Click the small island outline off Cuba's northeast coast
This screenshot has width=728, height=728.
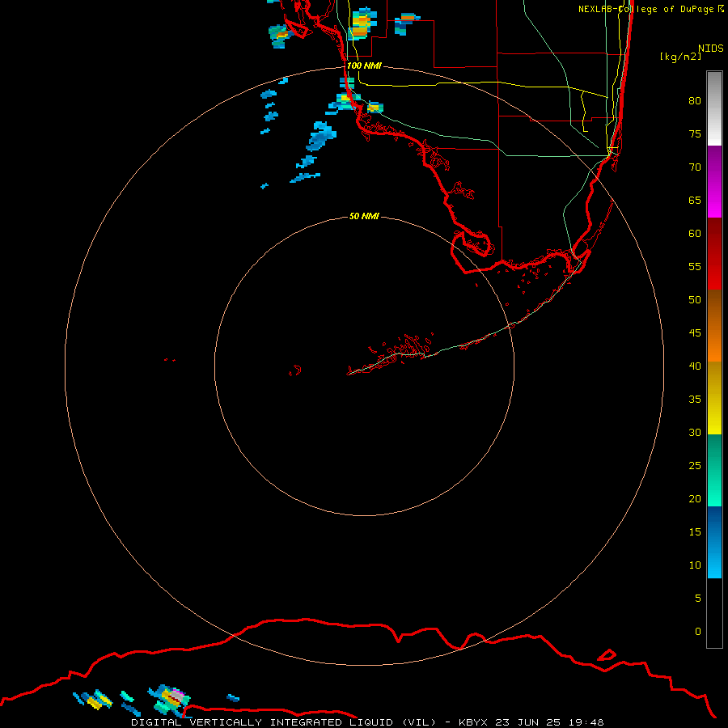(x=607, y=655)
